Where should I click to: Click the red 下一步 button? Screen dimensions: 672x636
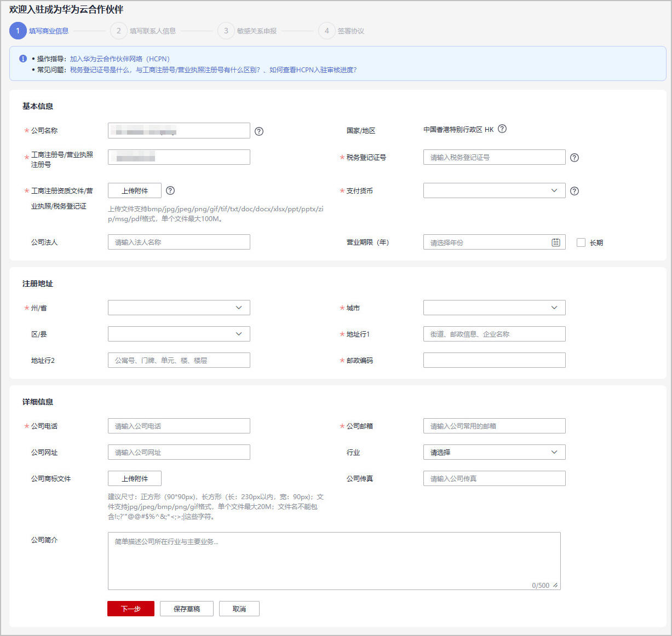click(x=131, y=609)
